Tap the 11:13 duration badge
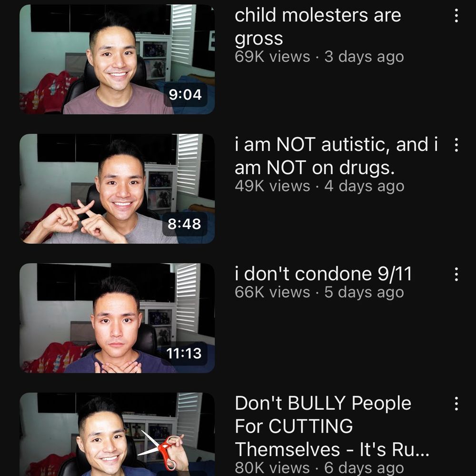The height and width of the screenshot is (476, 476). click(184, 353)
